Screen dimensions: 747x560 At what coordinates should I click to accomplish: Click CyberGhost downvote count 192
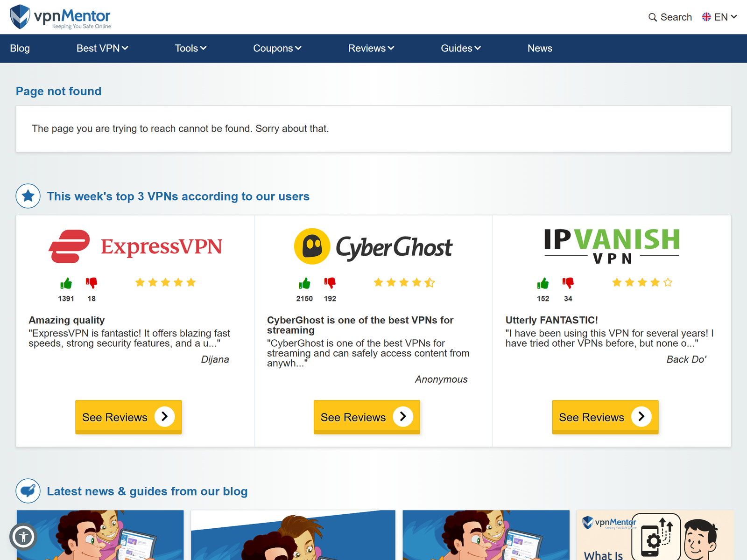(x=330, y=299)
